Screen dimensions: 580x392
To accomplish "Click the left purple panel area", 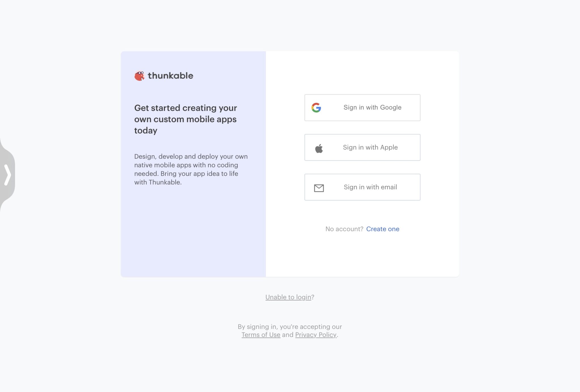I will [x=193, y=241].
